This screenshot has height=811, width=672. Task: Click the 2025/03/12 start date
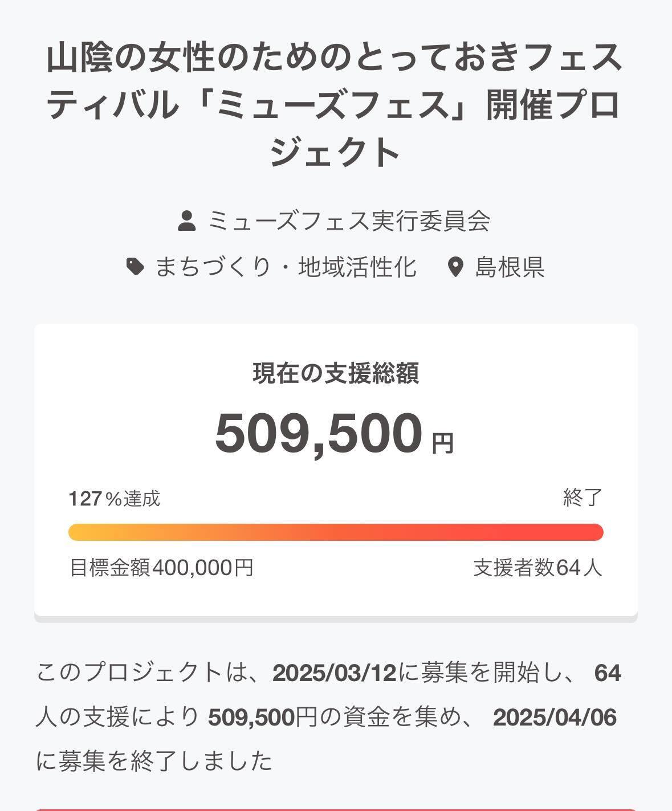[334, 673]
